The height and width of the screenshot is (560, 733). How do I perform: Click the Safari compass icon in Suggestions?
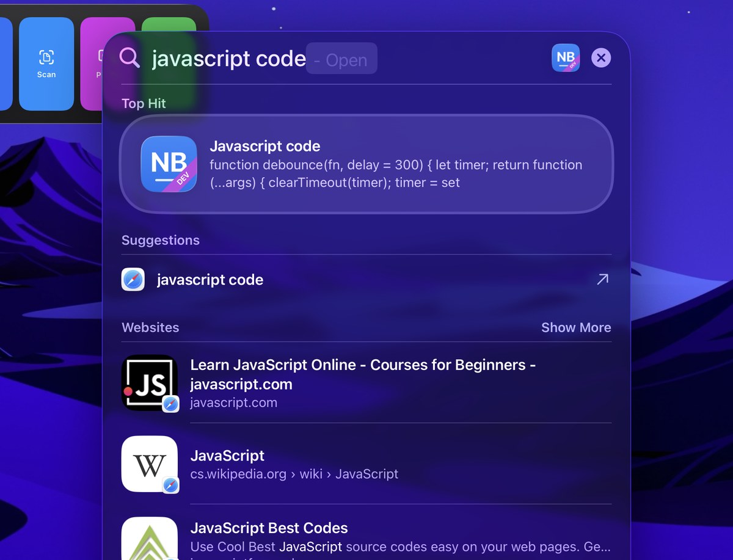click(133, 280)
